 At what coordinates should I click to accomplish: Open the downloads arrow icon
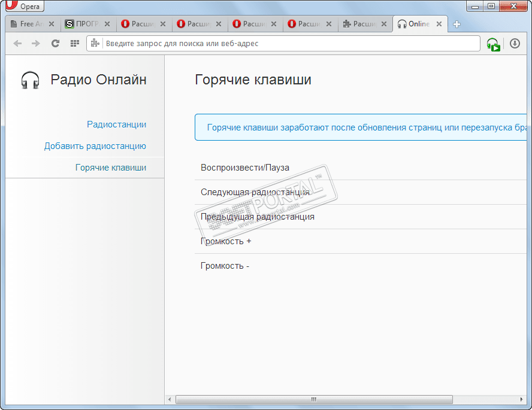coord(515,43)
